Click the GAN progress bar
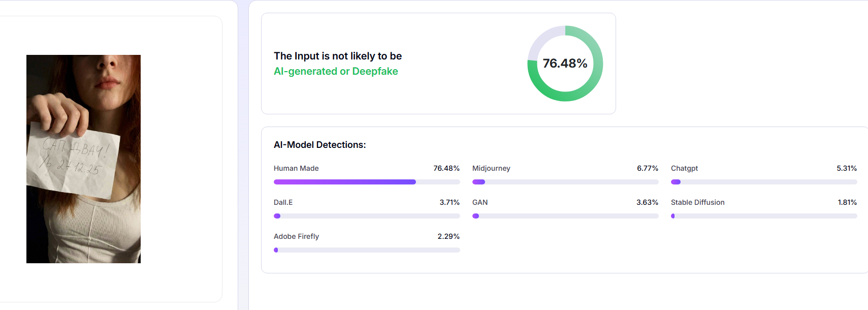The height and width of the screenshot is (310, 868). 565,216
